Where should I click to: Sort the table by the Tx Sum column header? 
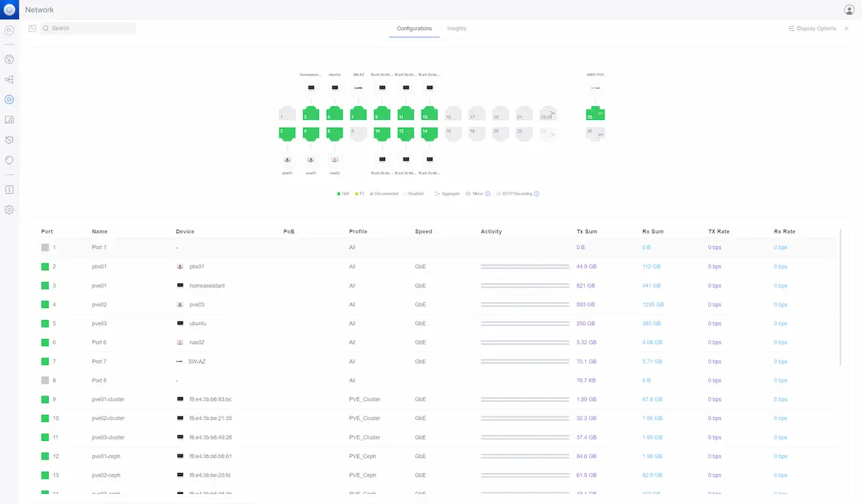(586, 231)
